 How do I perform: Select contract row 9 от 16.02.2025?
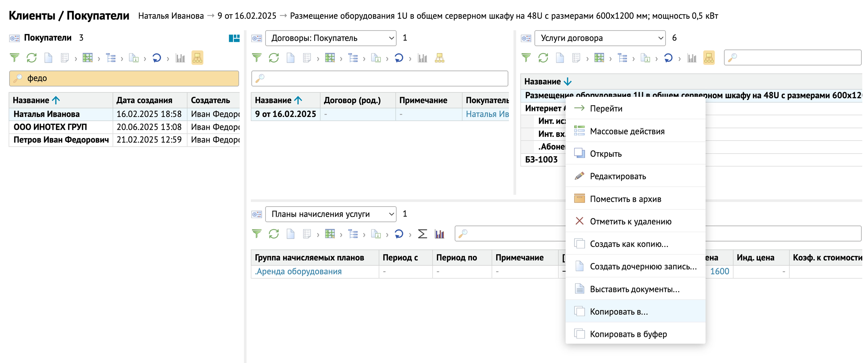tap(380, 114)
